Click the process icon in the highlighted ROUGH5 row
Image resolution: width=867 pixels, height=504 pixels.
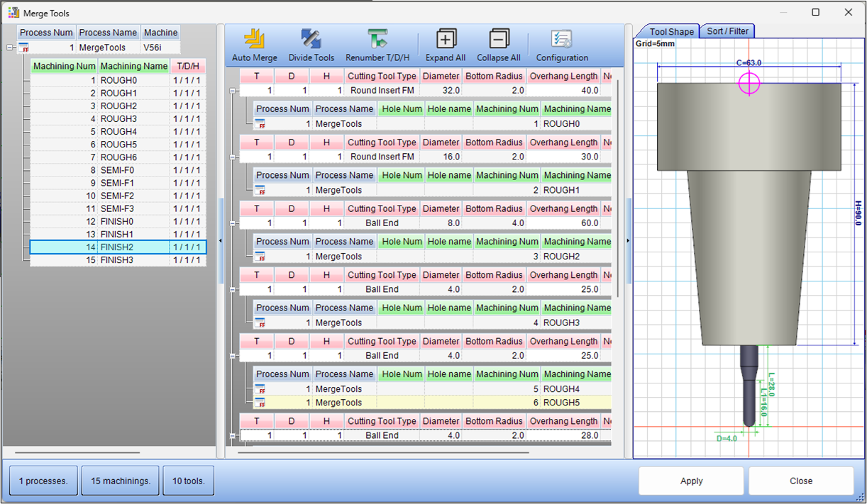260,403
